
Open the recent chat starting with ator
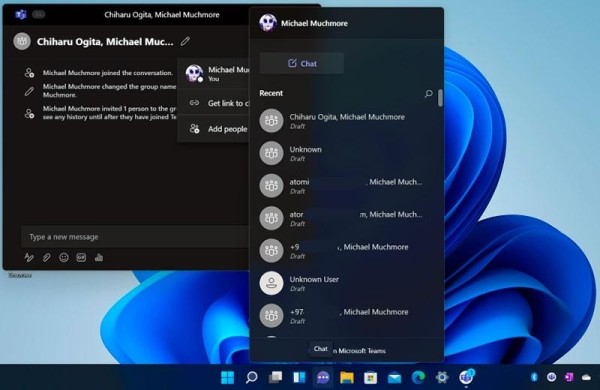click(x=346, y=218)
